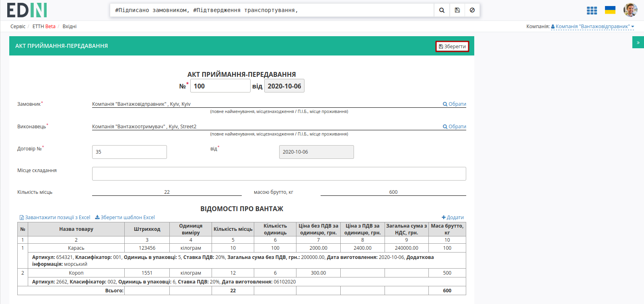Open the user avatar menu
This screenshot has width=644, height=304.
[x=630, y=10]
